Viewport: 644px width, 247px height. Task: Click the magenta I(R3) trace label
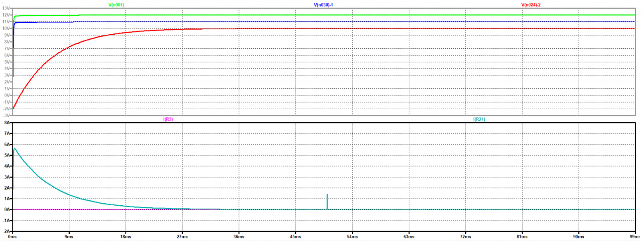click(x=168, y=119)
